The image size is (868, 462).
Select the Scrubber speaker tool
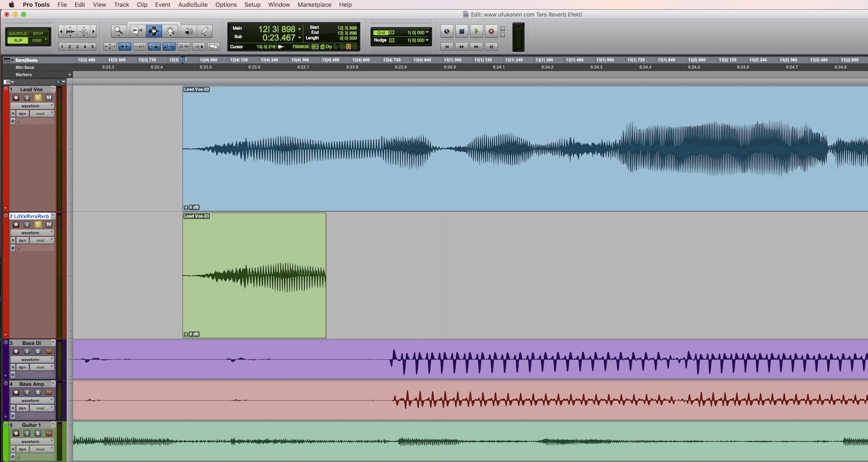click(x=189, y=31)
